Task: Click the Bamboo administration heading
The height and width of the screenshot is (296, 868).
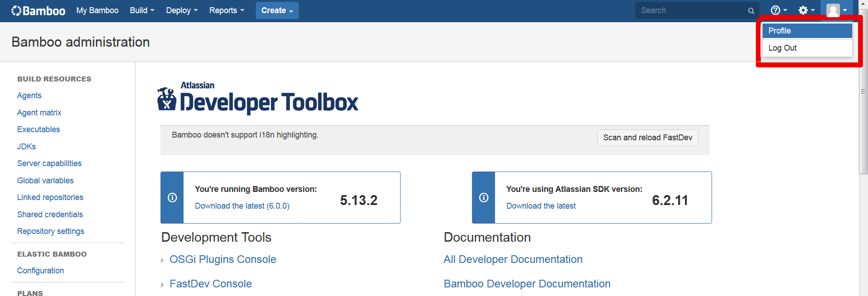Action: coord(80,42)
